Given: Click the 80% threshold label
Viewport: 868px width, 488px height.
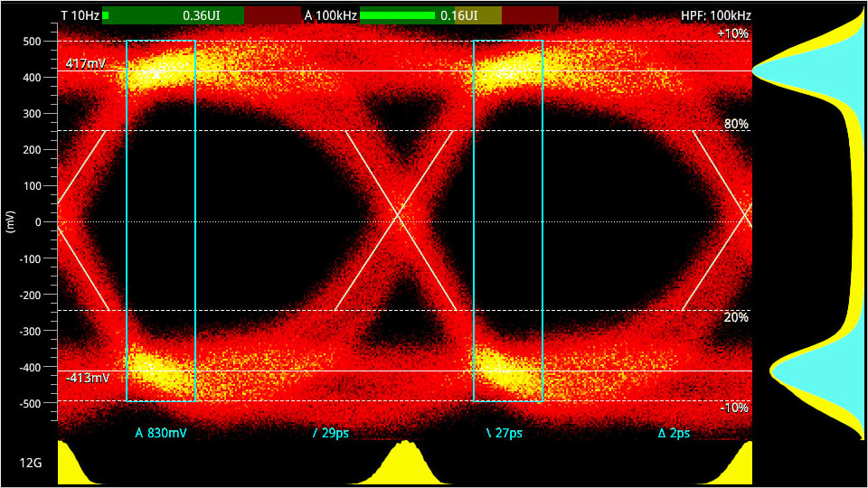Looking at the screenshot, I should tap(736, 124).
